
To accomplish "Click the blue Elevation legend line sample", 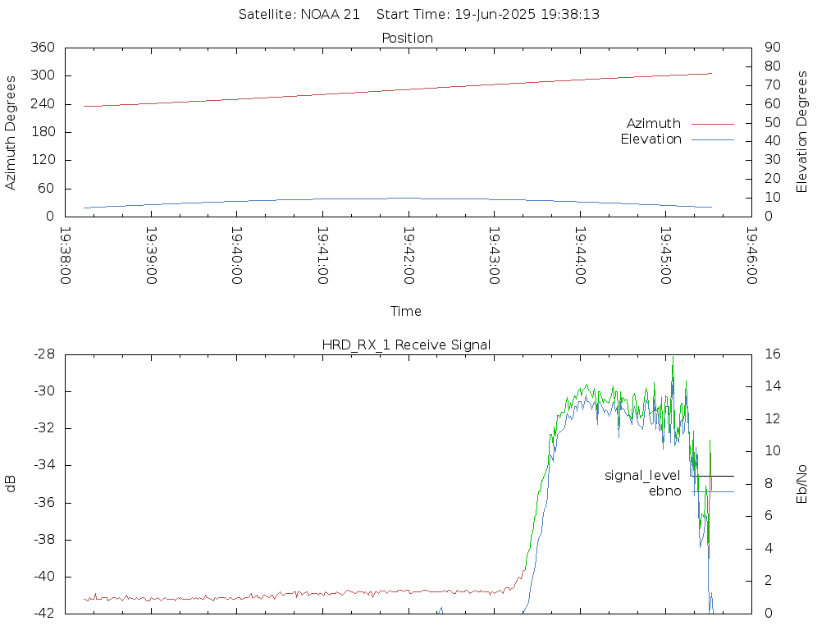I will point(713,139).
